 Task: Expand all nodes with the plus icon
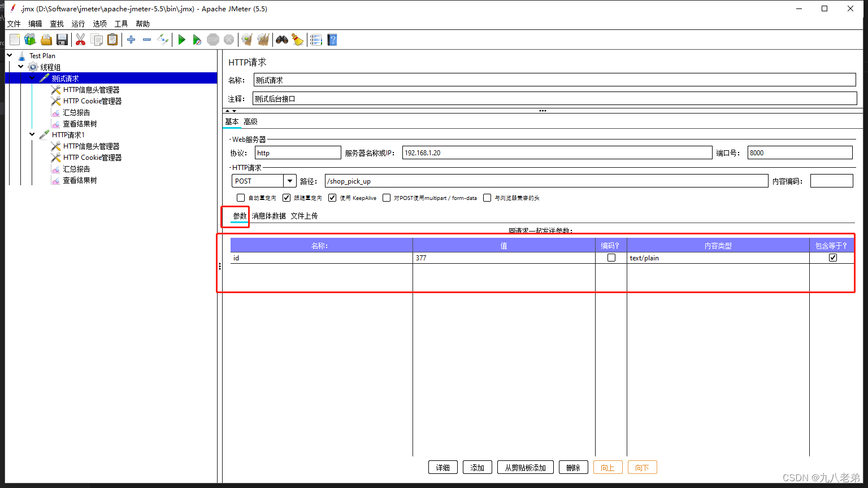click(x=131, y=40)
